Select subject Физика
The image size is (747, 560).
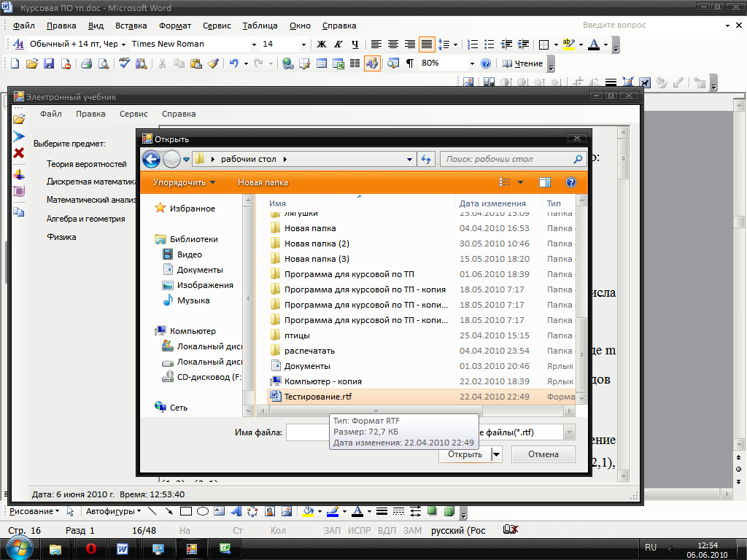(x=61, y=237)
